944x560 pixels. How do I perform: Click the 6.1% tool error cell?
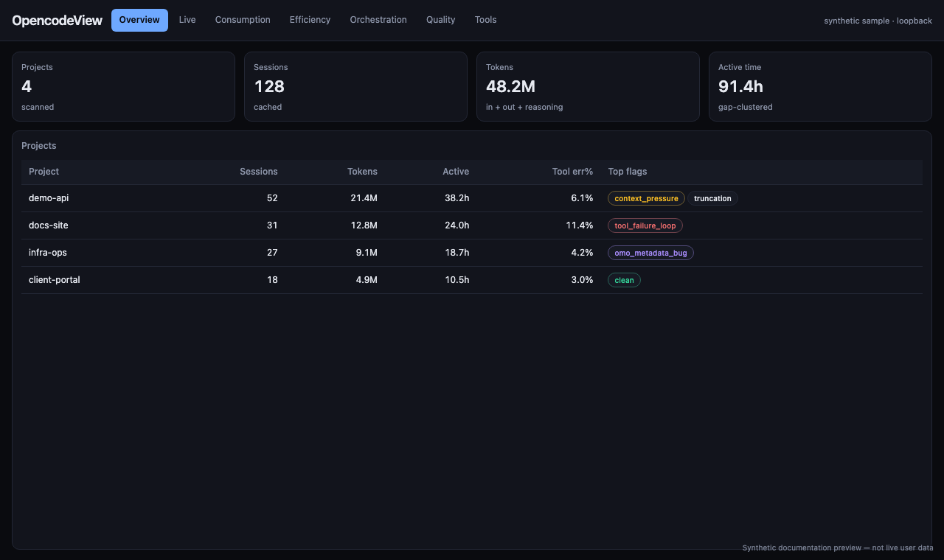click(582, 198)
